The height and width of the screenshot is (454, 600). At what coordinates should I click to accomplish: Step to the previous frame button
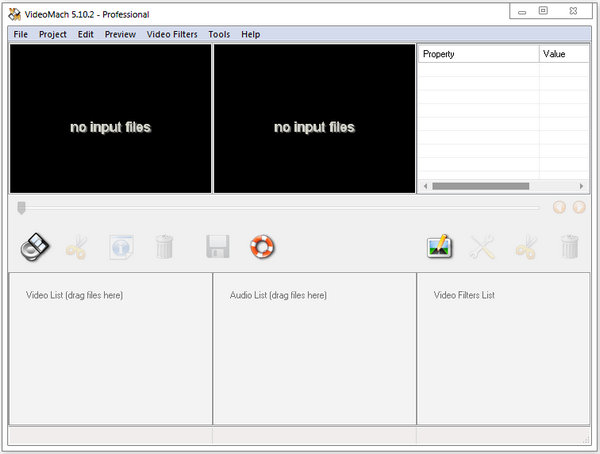click(x=559, y=207)
